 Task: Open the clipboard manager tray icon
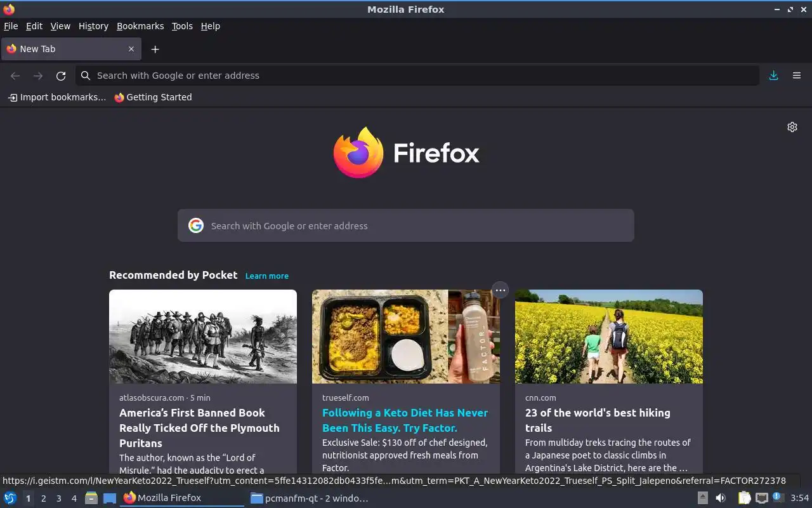click(744, 498)
